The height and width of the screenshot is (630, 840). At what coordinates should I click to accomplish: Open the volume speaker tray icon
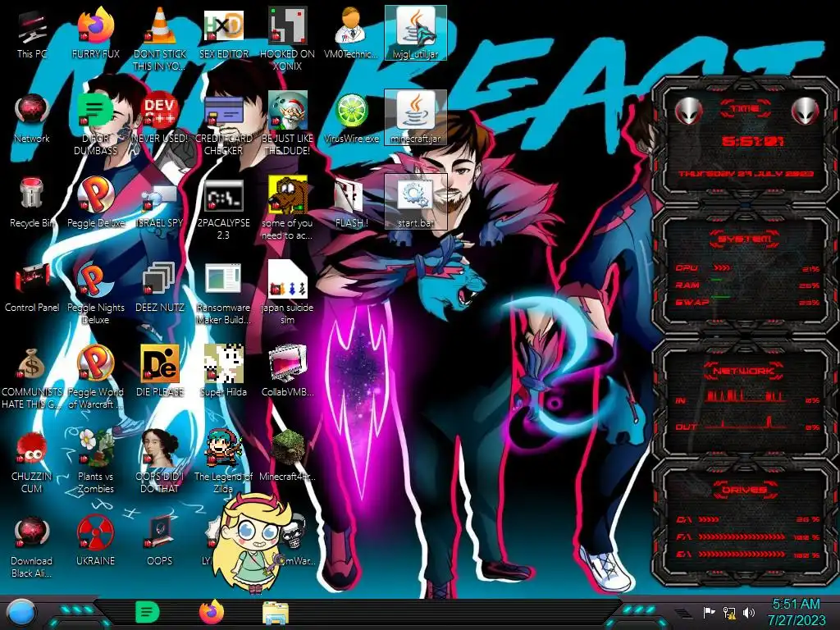point(749,612)
